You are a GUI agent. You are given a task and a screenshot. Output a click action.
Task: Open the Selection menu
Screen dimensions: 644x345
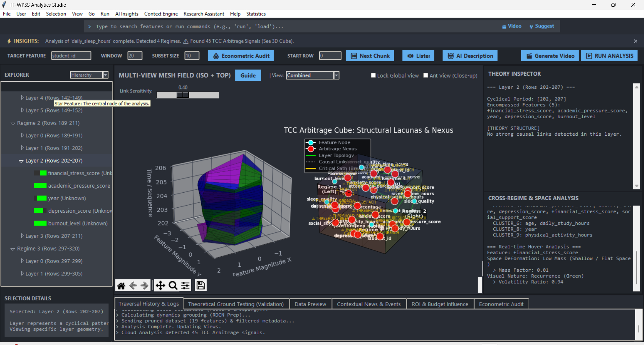(56, 14)
